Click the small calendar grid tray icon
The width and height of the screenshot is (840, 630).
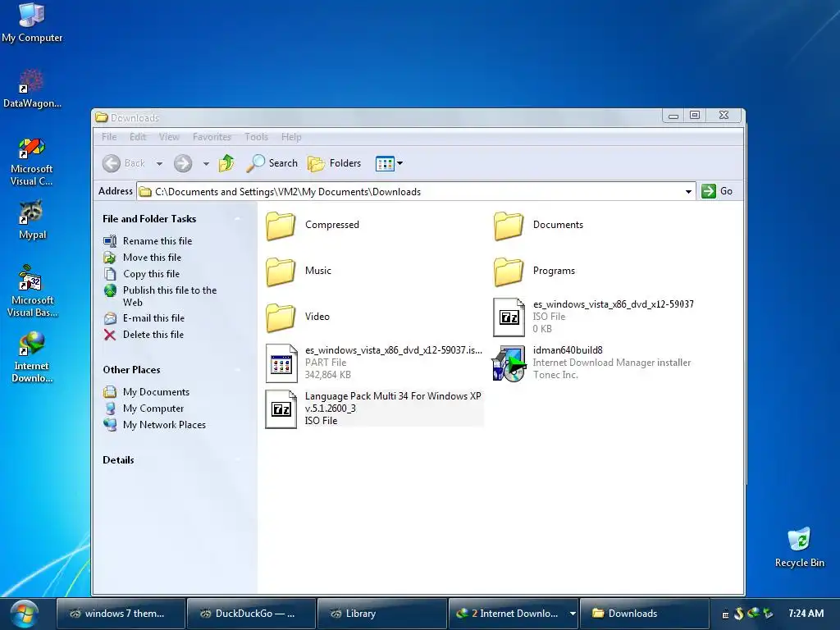click(725, 614)
